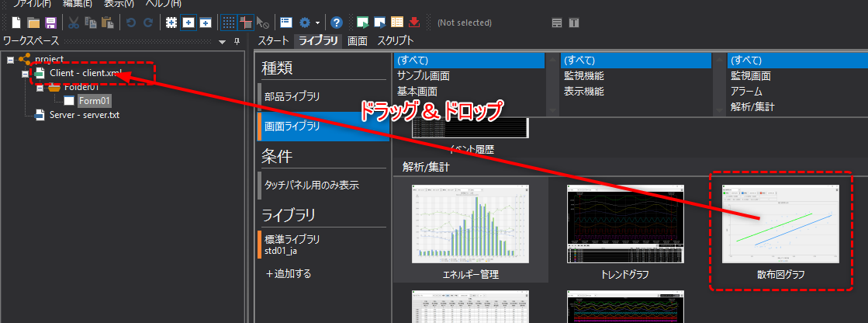Click the エネルギー管理 thumbnail
868x323 pixels.
471,224
